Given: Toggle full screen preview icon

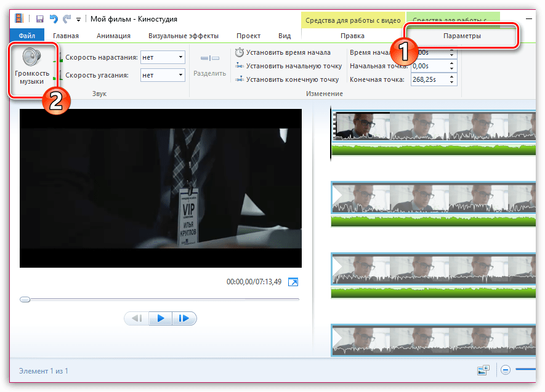Looking at the screenshot, I should coord(293,282).
